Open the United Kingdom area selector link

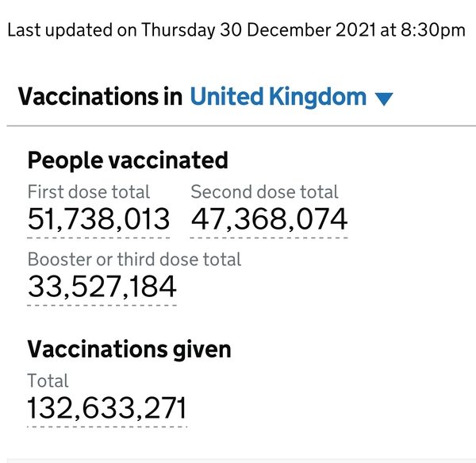[278, 98]
